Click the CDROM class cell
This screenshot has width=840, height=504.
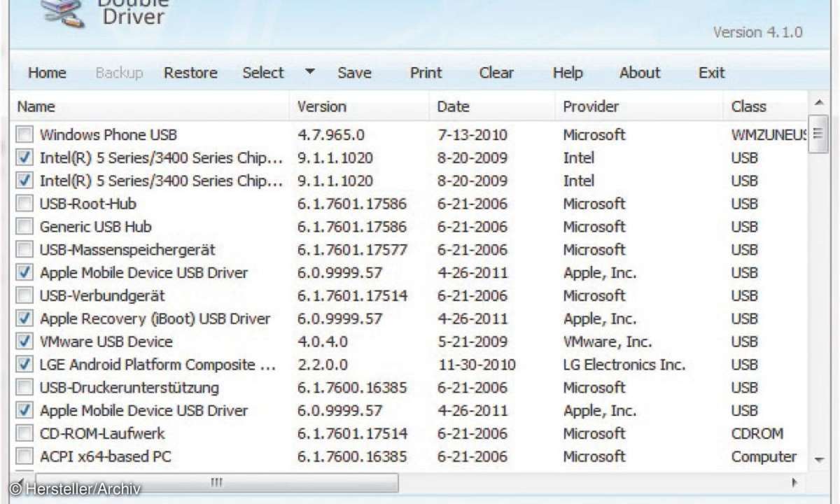(757, 433)
